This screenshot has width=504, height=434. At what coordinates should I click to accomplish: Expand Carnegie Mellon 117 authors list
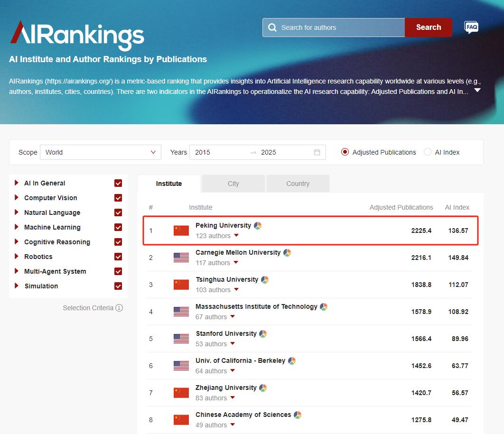236,262
